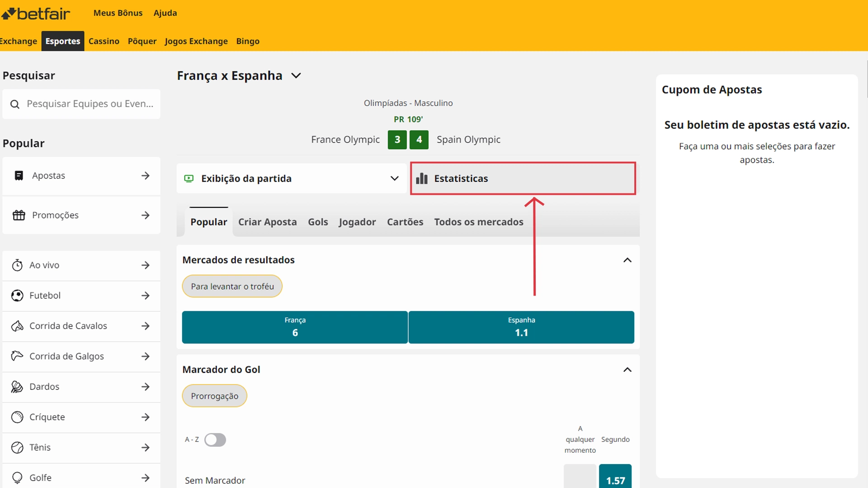Screen dimensions: 868x488
Task: Click the arrow next to Tênis
Action: (x=145, y=447)
